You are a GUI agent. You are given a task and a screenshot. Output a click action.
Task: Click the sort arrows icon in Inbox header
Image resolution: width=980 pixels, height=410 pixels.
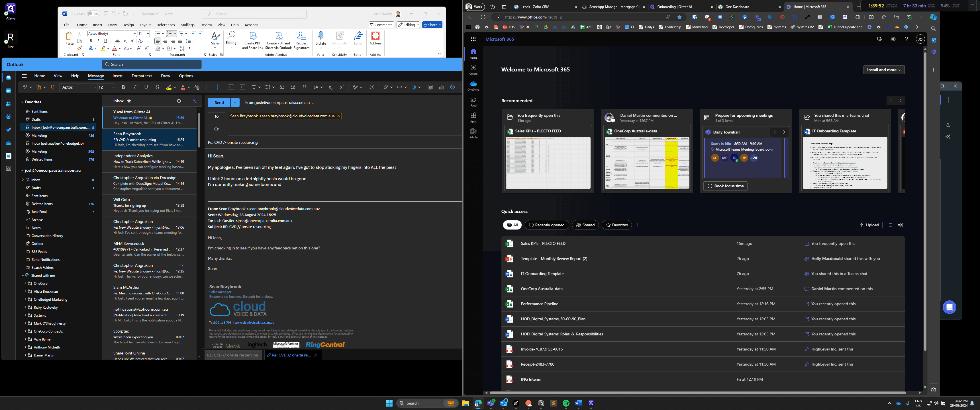[195, 101]
